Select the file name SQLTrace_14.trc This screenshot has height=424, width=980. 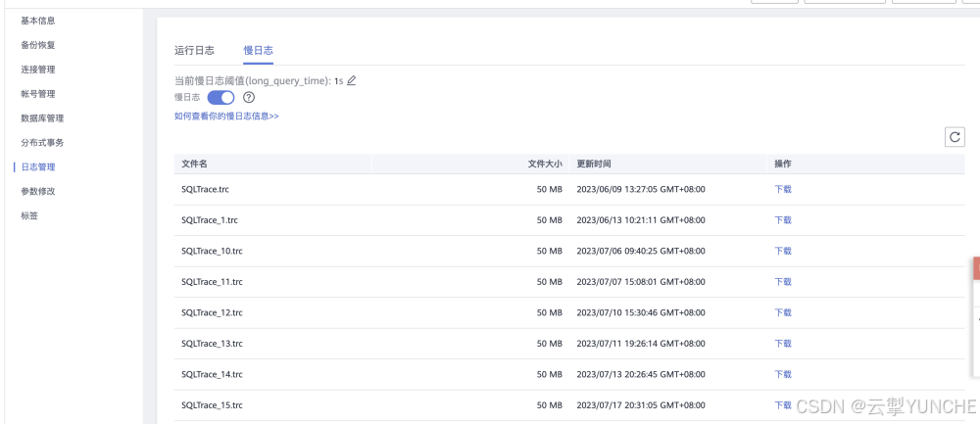pos(212,374)
